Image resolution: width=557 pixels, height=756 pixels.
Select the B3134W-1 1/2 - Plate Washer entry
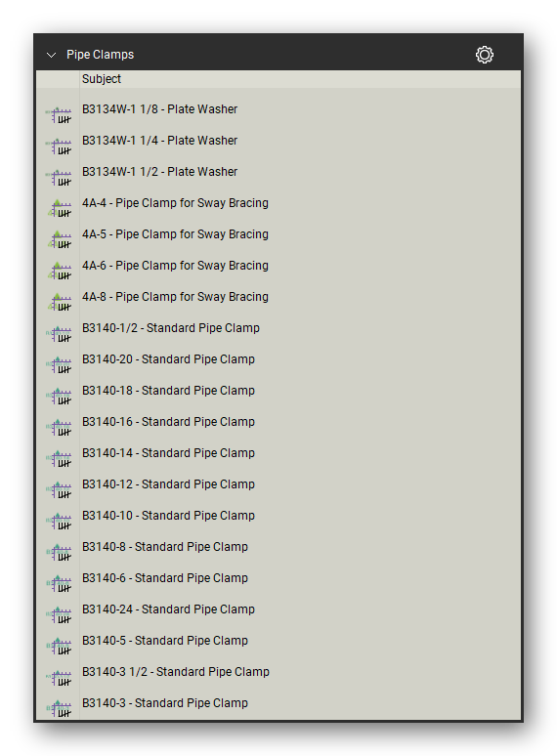159,172
